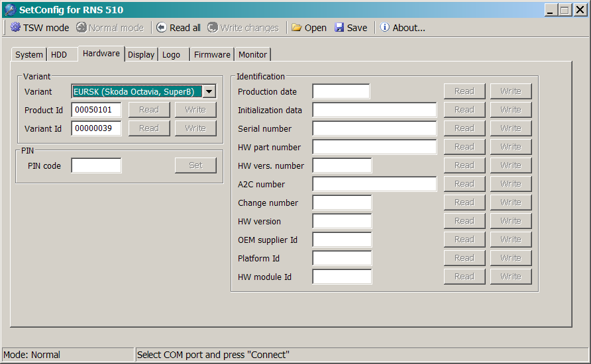Focus the HW module Id field
Image resolution: width=591 pixels, height=364 pixels.
pyautogui.click(x=343, y=277)
